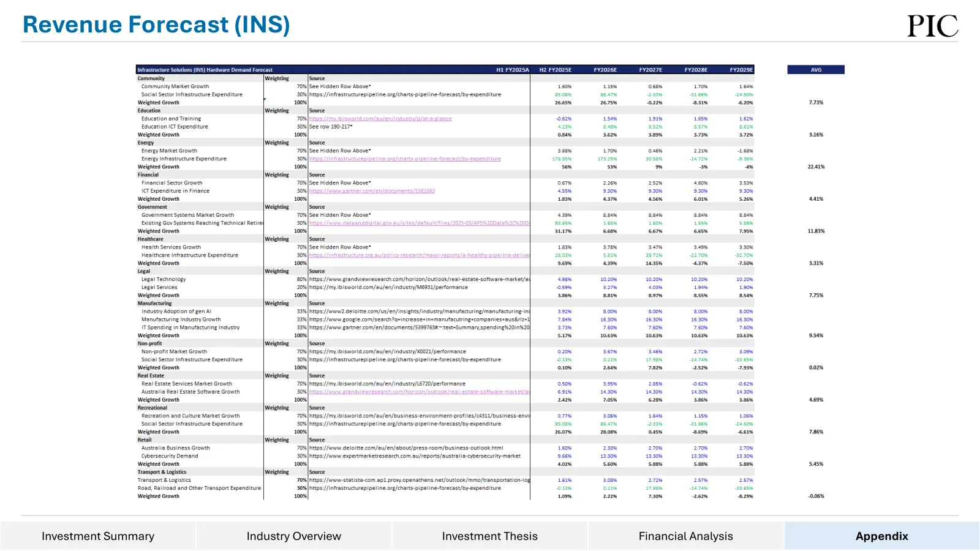Go to the Investment Thesis tab
Image resolution: width=980 pixels, height=551 pixels.
point(490,536)
